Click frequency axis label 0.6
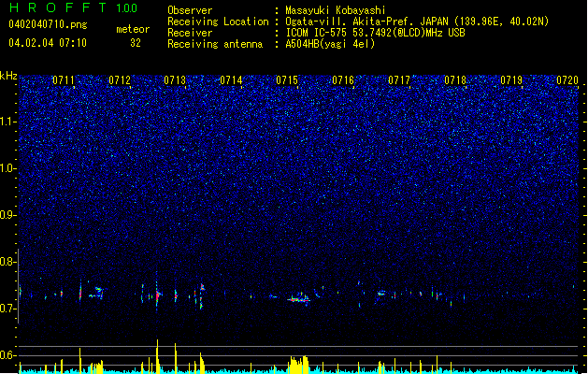Viewport: 588px width, 374px height. 8,355
